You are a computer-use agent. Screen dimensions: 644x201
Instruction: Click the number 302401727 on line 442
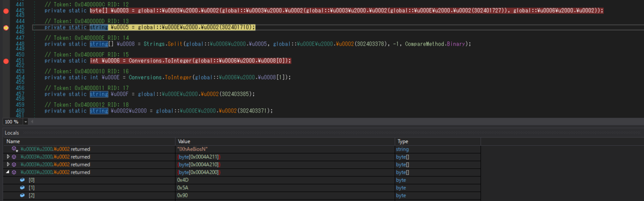[487, 10]
